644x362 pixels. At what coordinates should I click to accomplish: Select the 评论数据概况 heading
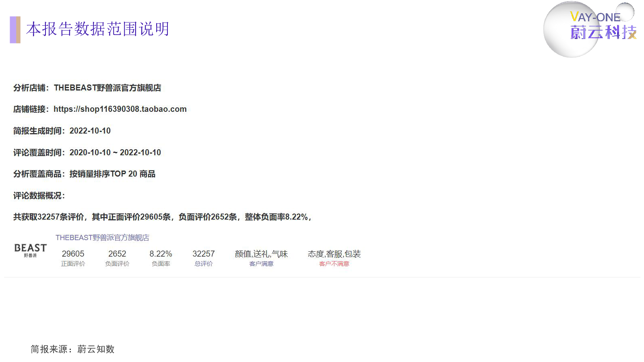[x=39, y=195]
